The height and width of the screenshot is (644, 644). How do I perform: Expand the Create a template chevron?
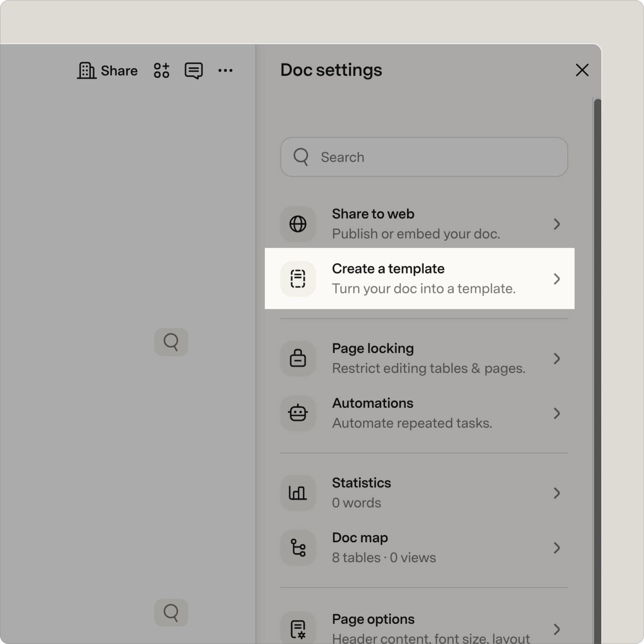click(557, 279)
